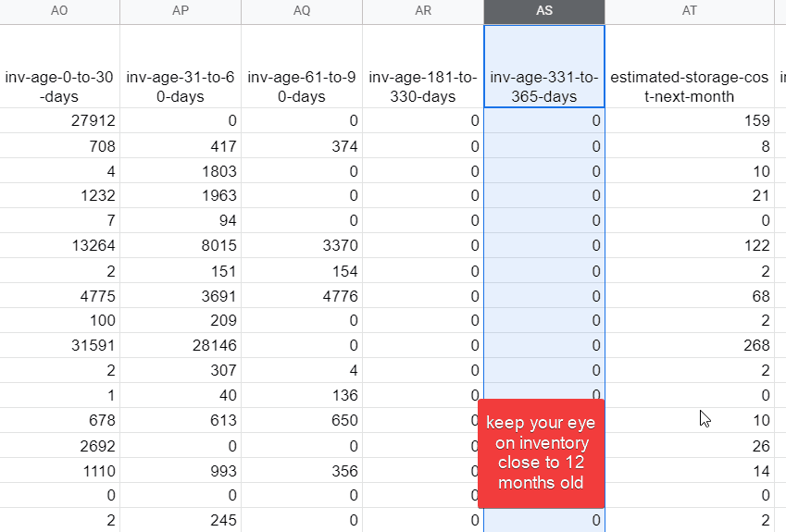
Task: Click the red inventory note callout
Action: click(542, 453)
